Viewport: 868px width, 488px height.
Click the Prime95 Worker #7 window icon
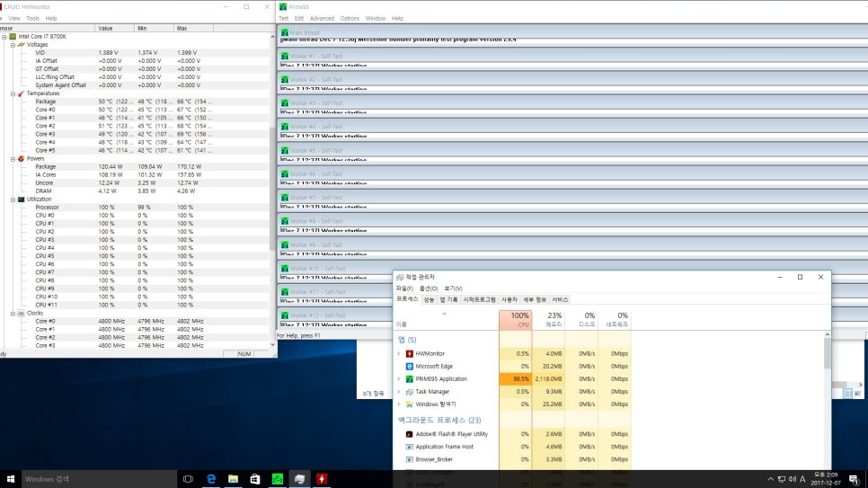285,198
